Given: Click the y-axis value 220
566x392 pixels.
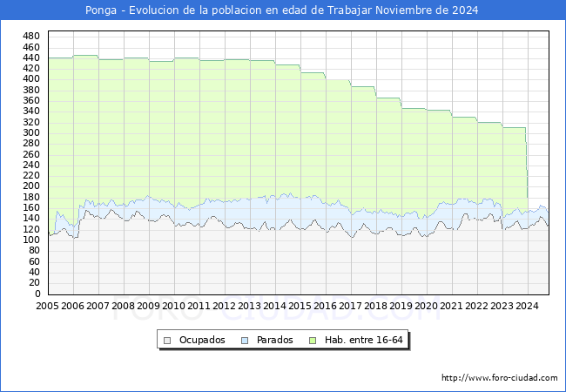Looking at the screenshot, I should (31, 175).
